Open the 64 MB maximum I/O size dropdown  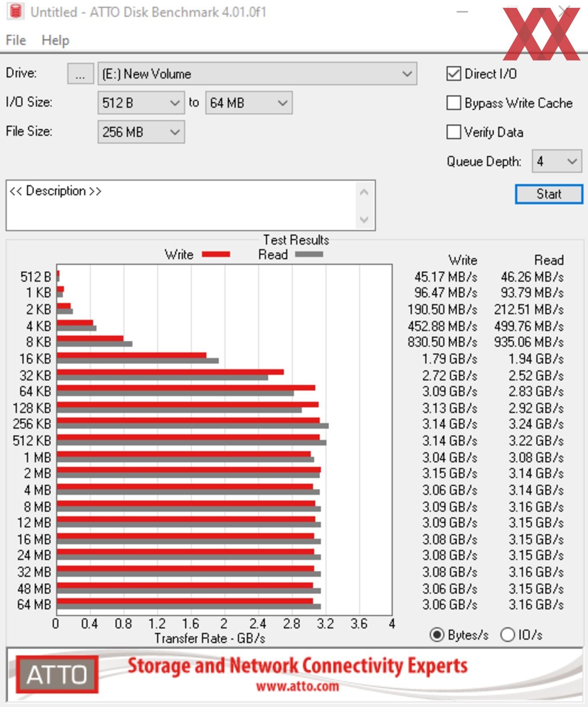pos(249,103)
